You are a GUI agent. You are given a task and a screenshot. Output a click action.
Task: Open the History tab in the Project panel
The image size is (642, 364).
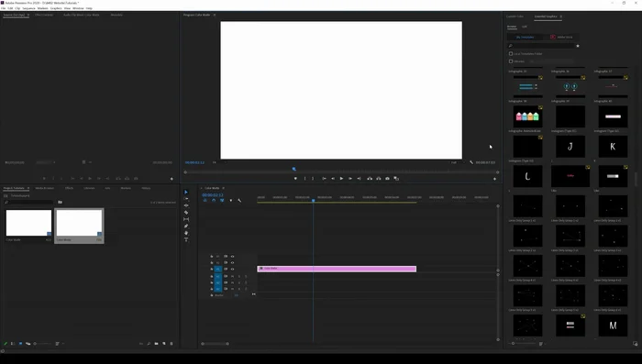pos(146,188)
